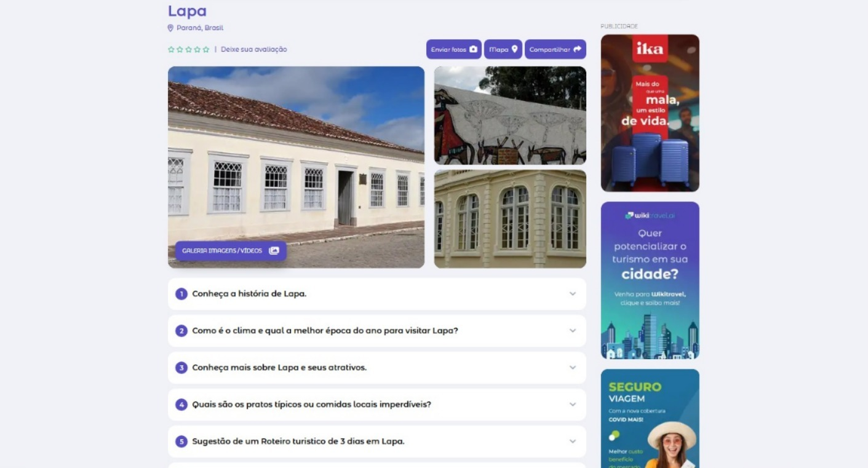
Task: Select the third rating star
Action: coord(188,49)
